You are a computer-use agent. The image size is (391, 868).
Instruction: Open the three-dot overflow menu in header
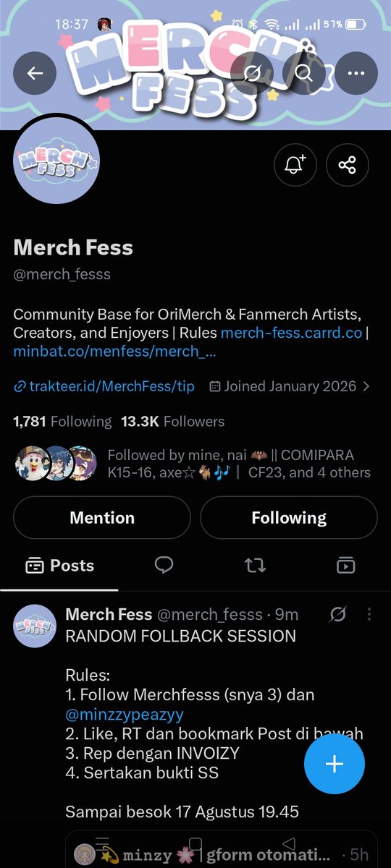click(x=356, y=73)
